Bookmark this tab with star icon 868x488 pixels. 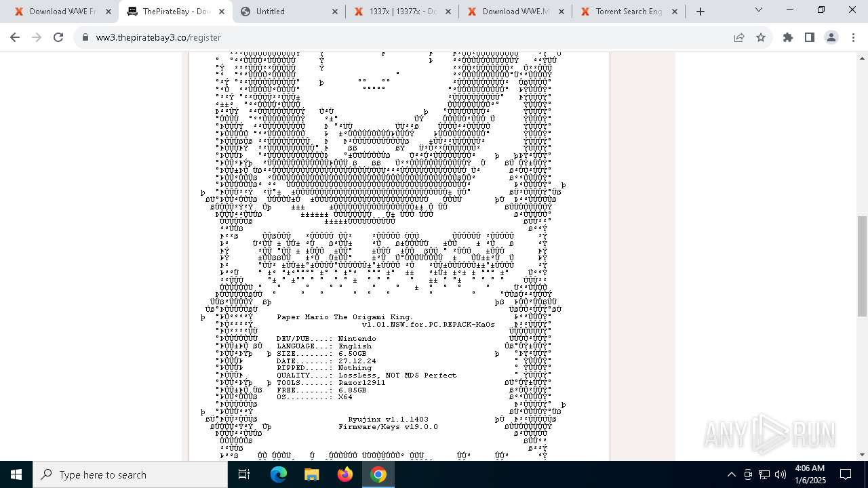pyautogui.click(x=761, y=37)
